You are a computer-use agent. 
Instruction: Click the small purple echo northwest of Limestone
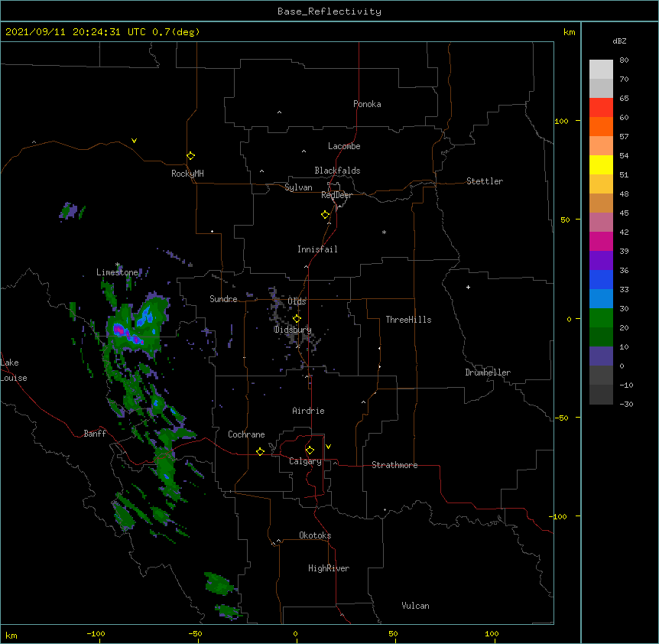coord(69,210)
